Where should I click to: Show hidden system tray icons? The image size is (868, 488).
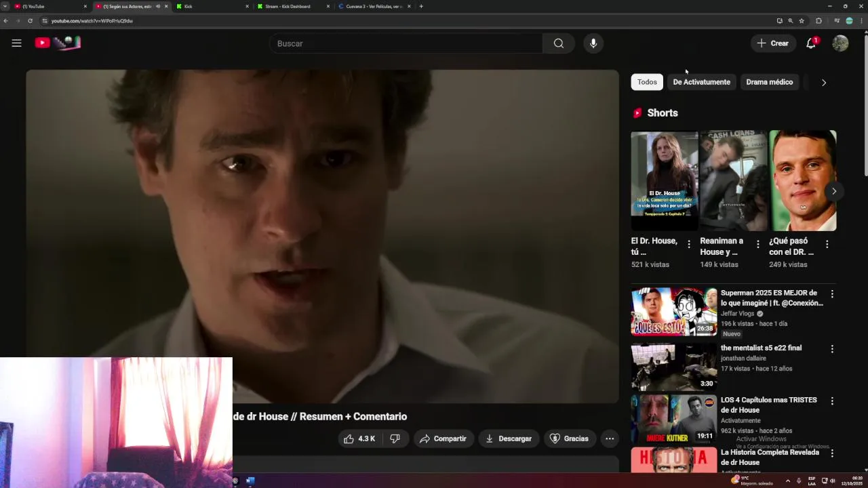(787, 481)
